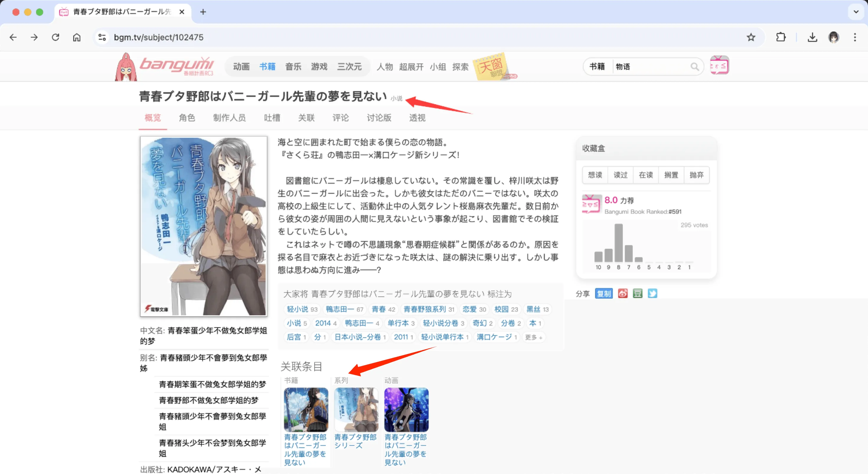Open the pink TV robot user icon

point(719,65)
